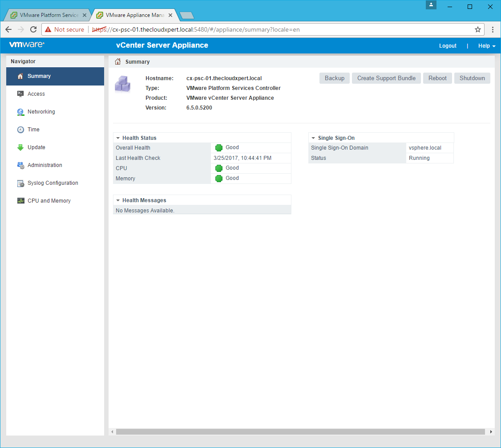Viewport: 501px width, 448px height.
Task: Collapse the Single Sign-On section
Action: pos(313,138)
